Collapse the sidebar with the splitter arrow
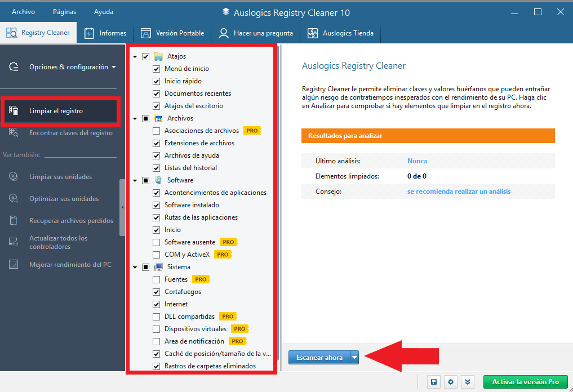 pos(122,207)
